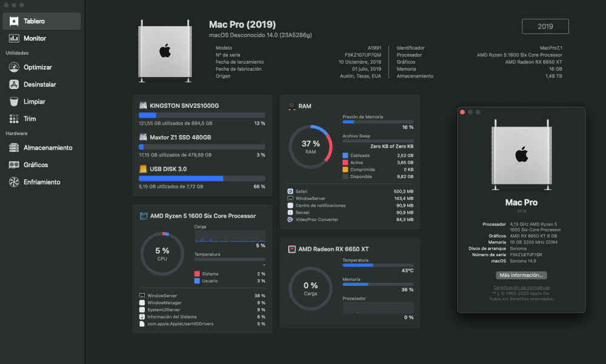
Task: Click the red Sistema color swatch
Action: pos(197,274)
